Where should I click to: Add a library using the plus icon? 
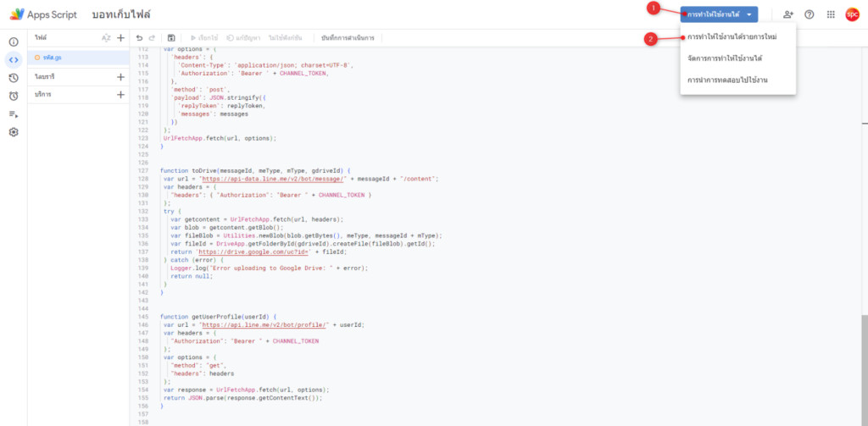120,77
